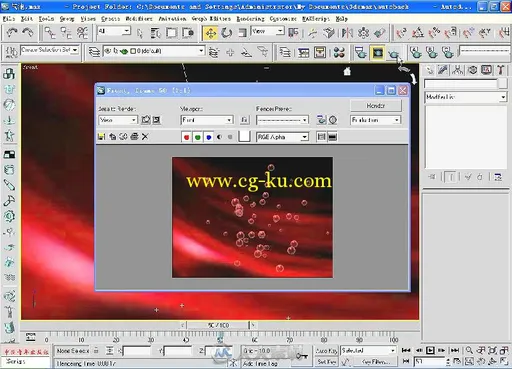The image size is (512, 369).
Task: Open the Utilities hammer panel icon
Action: (500, 70)
